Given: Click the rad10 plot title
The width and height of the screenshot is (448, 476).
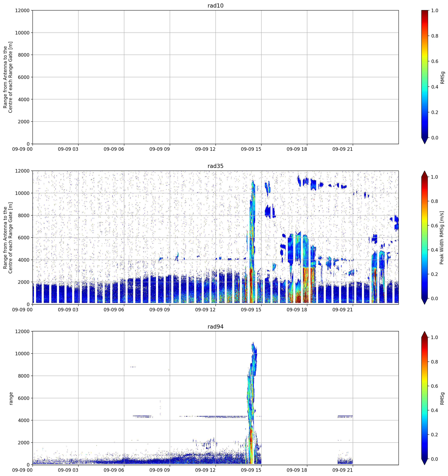Looking at the screenshot, I should (215, 6).
